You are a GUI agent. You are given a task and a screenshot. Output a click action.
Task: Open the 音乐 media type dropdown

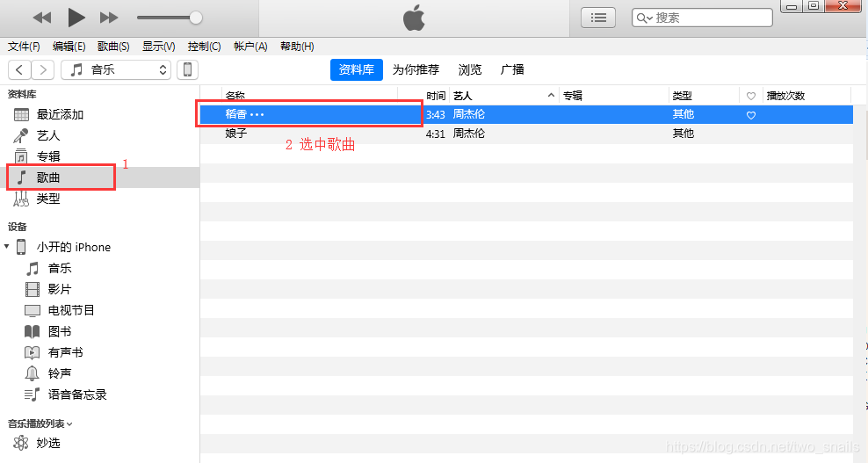pos(116,69)
